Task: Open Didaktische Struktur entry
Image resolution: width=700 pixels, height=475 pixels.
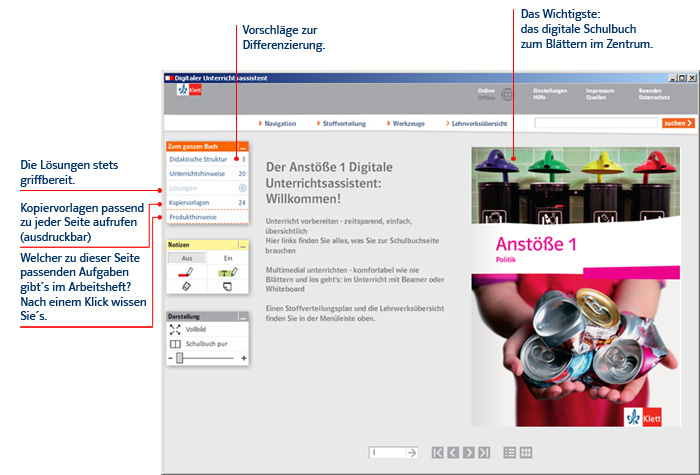Action: 207,159
